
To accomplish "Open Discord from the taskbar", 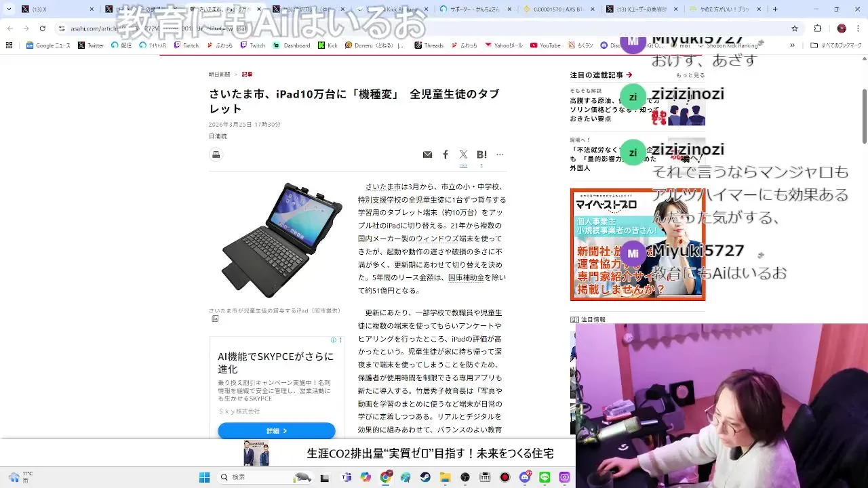I will coord(525,477).
